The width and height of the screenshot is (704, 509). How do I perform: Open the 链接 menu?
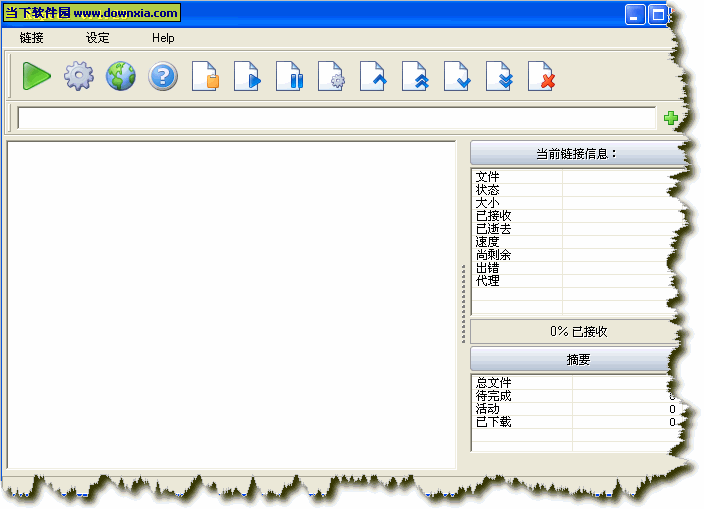32,38
